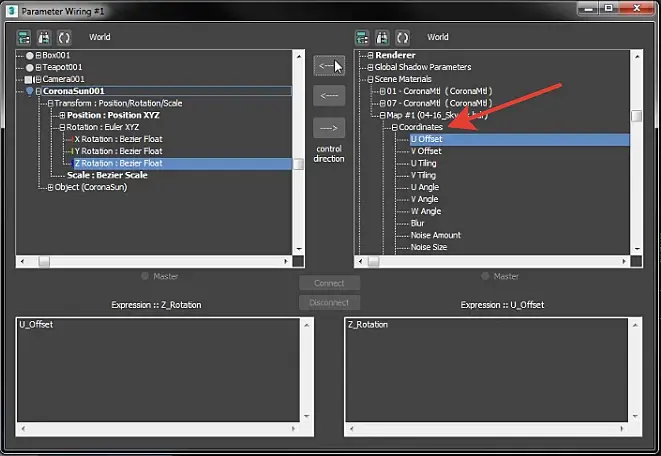
Task: Click left panel Find Next Parameter binoculars icon
Action: coord(44,38)
